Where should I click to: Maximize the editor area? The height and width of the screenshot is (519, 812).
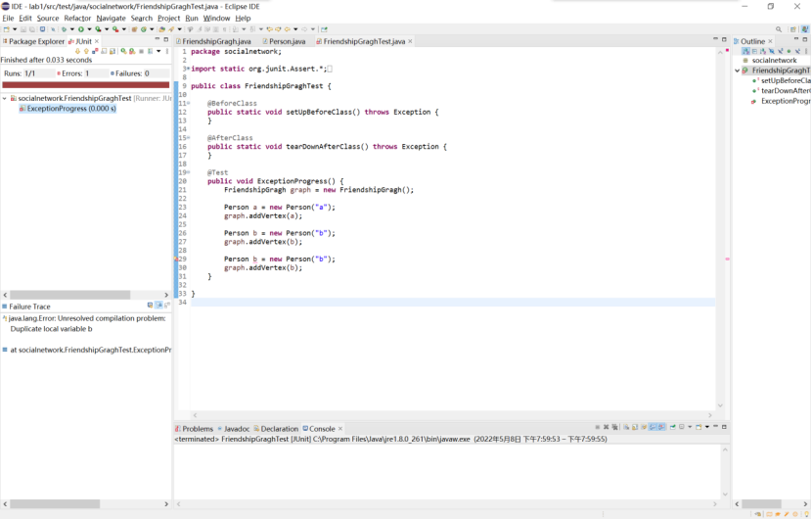[x=725, y=39]
